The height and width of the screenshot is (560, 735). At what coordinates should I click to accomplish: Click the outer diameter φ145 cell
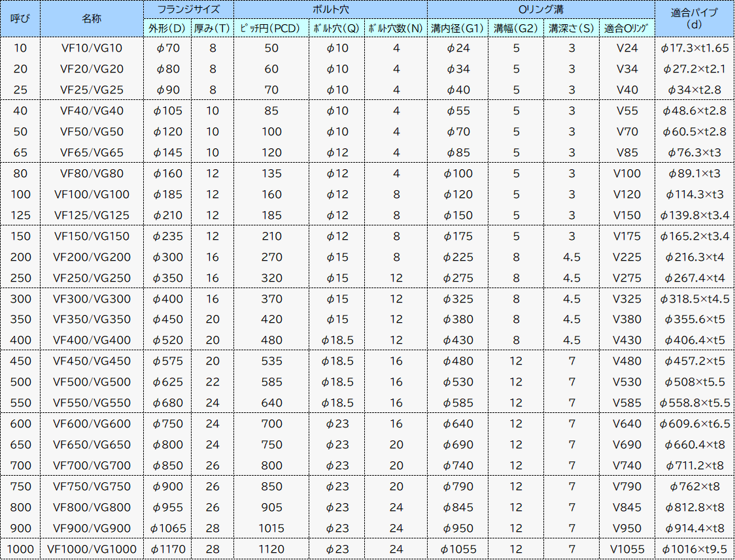pos(168,153)
